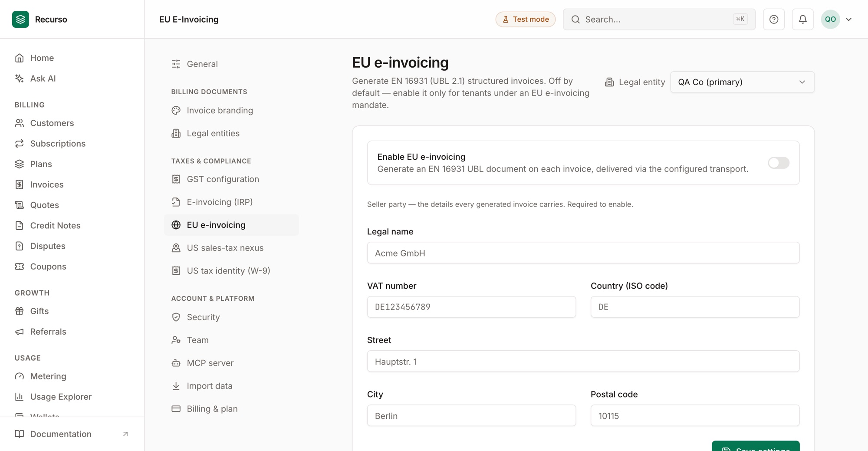
Task: Click the Ask AI sparkle icon
Action: pyautogui.click(x=19, y=79)
